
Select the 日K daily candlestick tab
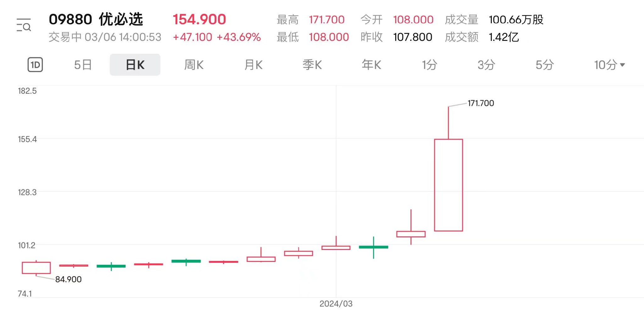click(135, 65)
